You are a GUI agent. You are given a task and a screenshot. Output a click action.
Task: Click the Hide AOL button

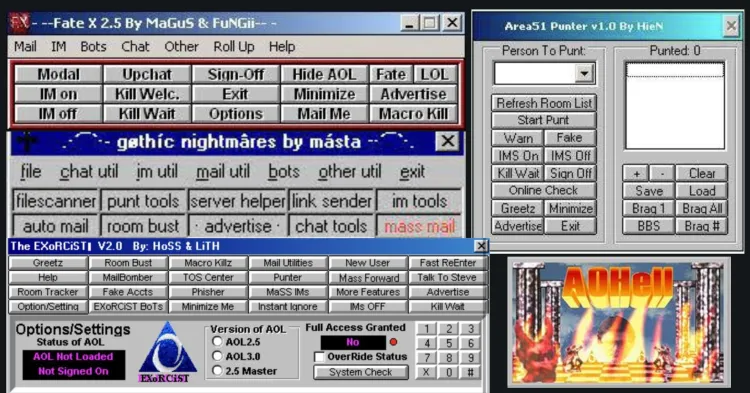324,75
